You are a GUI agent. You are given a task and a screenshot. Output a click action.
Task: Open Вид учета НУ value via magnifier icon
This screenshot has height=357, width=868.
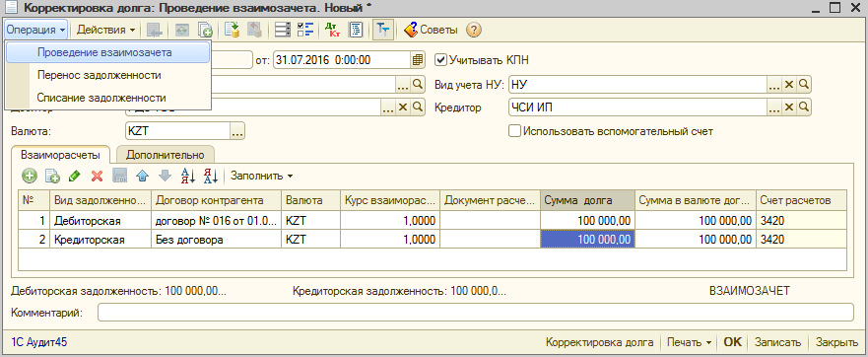tap(803, 84)
